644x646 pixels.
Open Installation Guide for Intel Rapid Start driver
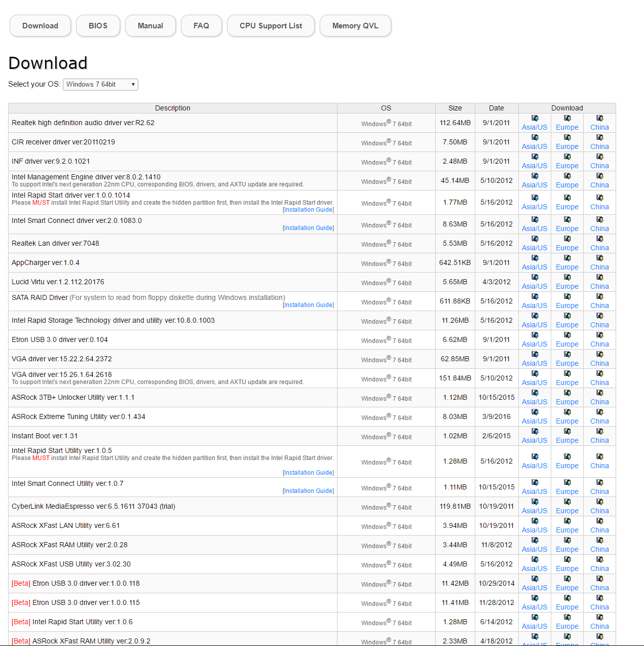pos(309,210)
